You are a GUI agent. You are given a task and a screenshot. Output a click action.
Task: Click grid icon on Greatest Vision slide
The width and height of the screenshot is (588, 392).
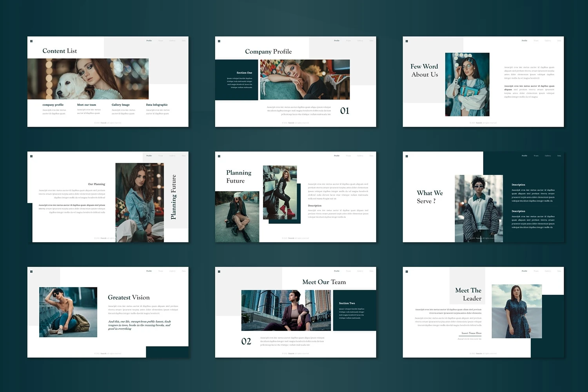pos(31,272)
